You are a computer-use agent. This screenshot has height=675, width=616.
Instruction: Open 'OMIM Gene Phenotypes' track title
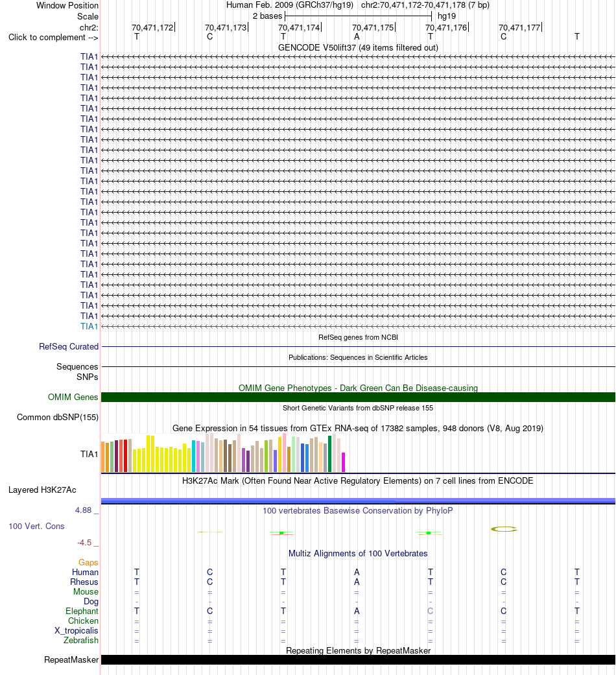(358, 388)
